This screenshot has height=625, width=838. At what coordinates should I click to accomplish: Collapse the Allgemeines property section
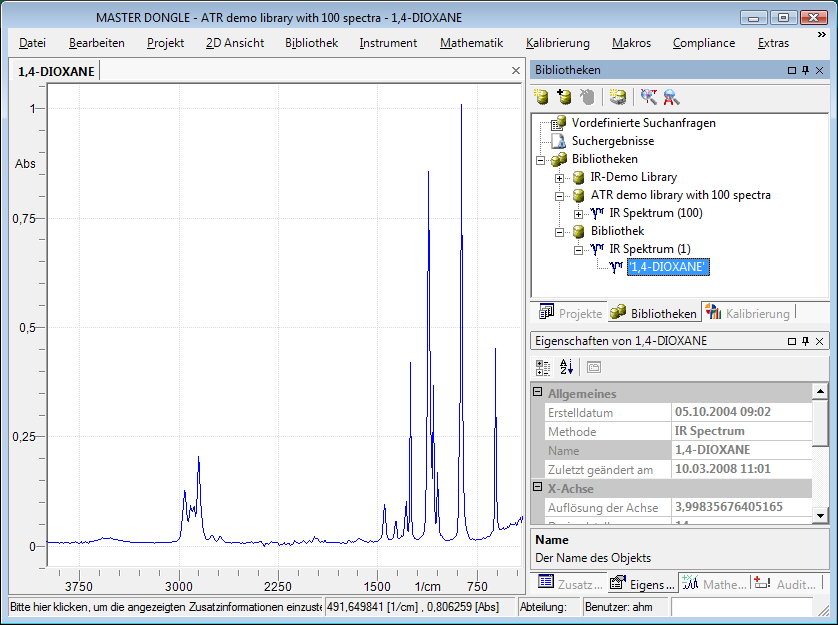pos(538,394)
